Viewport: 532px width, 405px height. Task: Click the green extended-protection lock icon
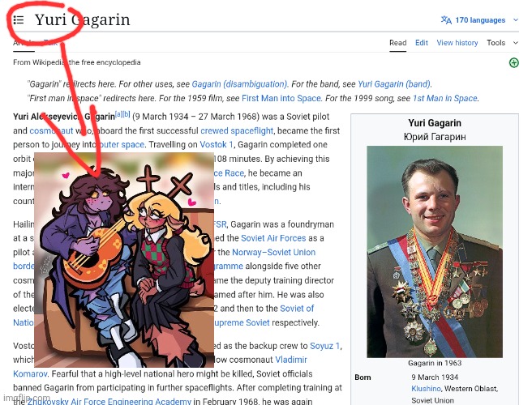pyautogui.click(x=513, y=62)
